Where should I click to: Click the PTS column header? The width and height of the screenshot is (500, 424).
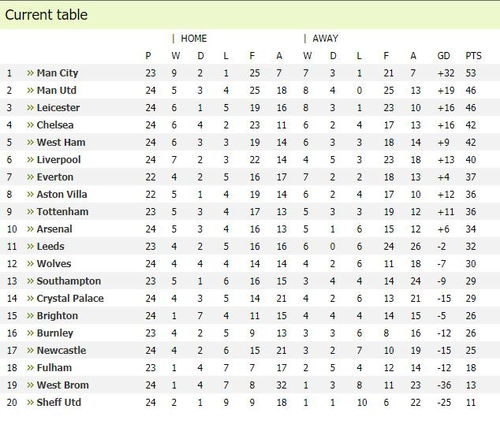pos(473,56)
